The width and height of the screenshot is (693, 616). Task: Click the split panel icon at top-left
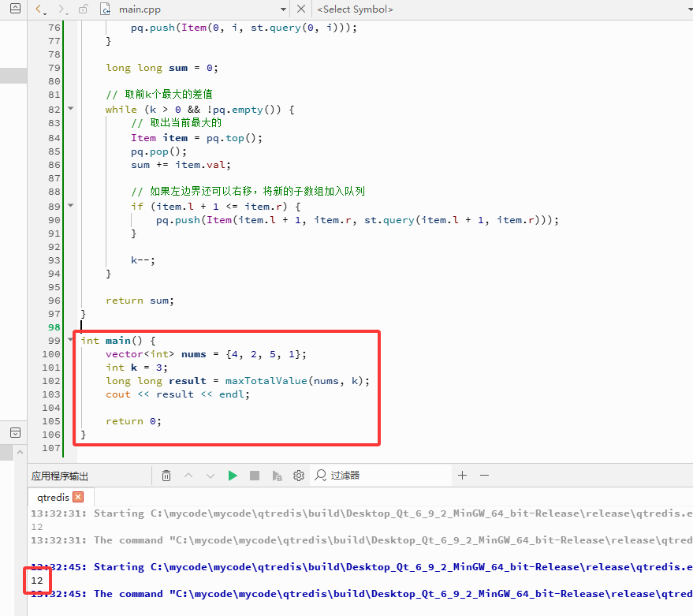(x=15, y=9)
